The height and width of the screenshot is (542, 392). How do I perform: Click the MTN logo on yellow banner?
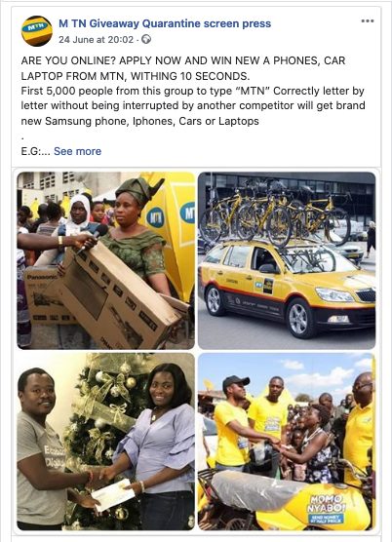[155, 217]
